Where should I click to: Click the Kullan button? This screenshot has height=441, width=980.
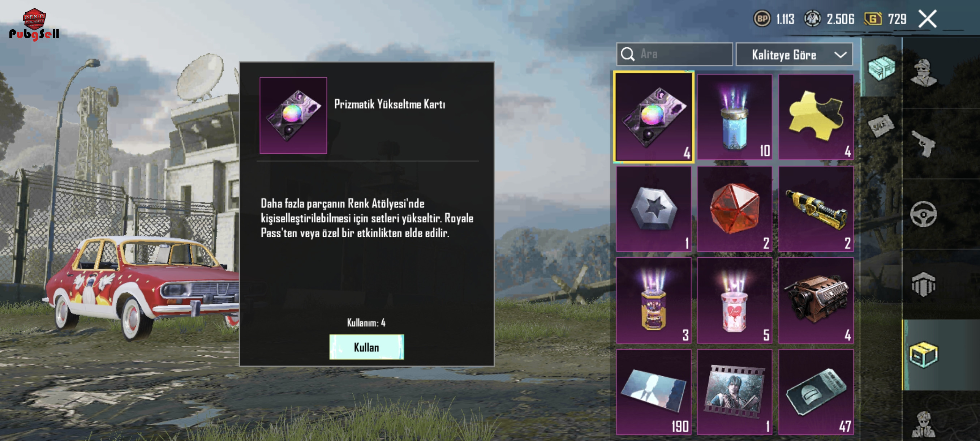coord(366,347)
